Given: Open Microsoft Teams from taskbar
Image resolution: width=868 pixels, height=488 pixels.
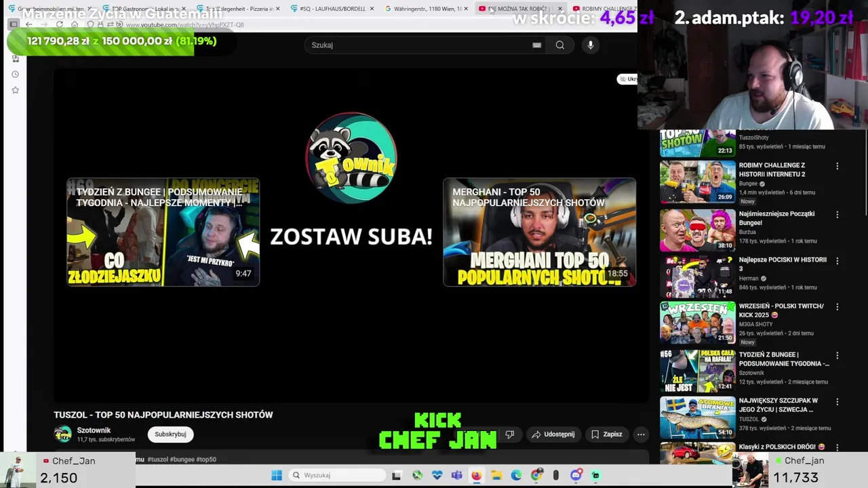Looking at the screenshot, I should (x=456, y=475).
